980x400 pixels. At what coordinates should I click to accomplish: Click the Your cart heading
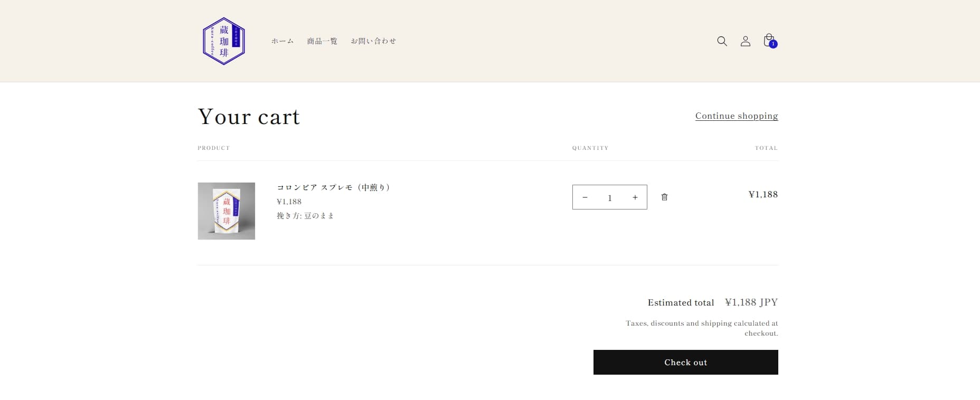[249, 117]
